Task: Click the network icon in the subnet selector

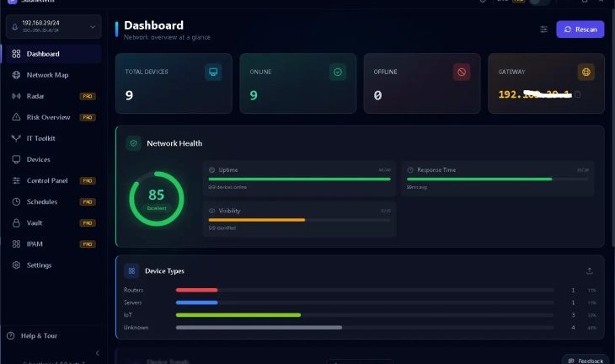Action: click(14, 27)
